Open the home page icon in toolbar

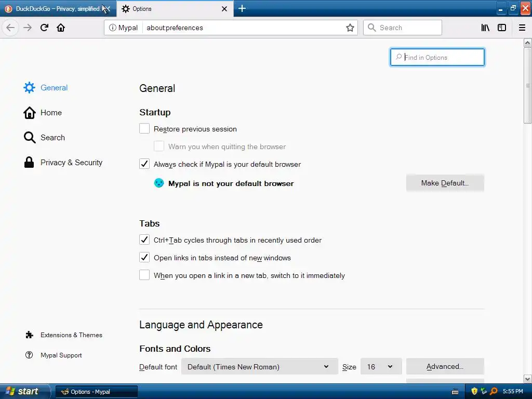pos(61,28)
